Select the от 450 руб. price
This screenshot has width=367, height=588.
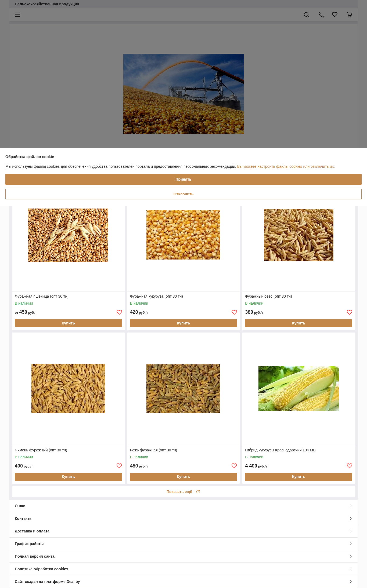tap(25, 312)
